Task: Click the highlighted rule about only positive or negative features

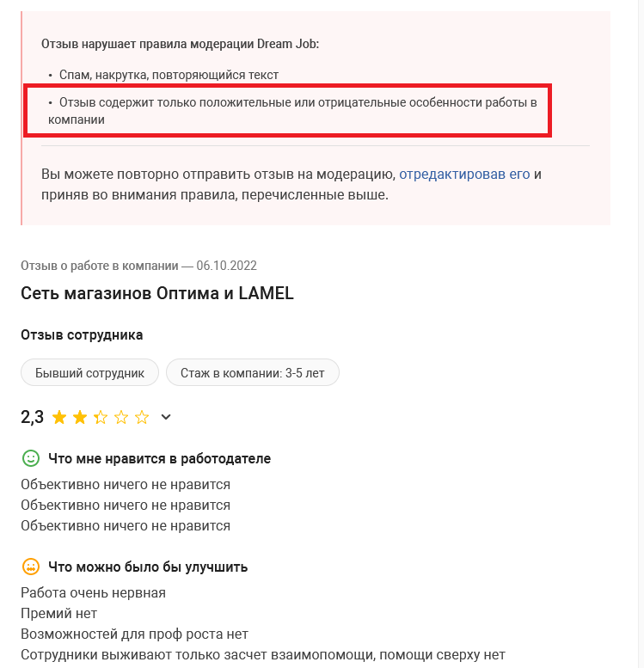Action: 292,111
